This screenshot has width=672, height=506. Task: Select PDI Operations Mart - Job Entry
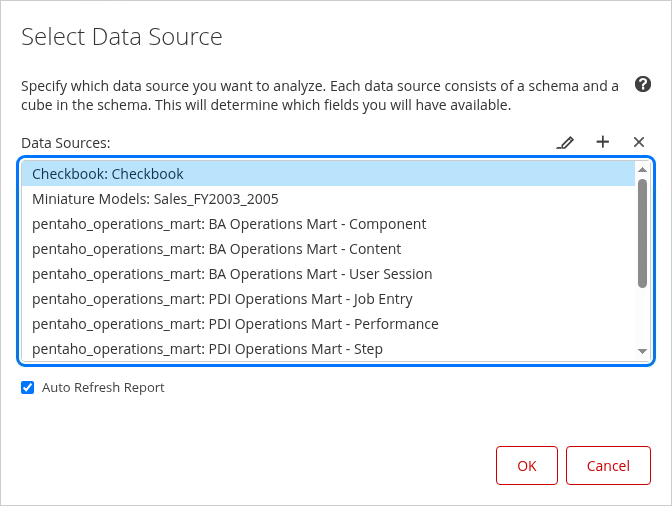[222, 299]
